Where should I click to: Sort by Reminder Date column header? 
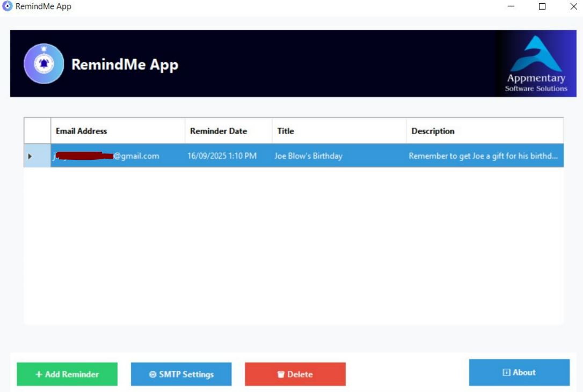pyautogui.click(x=229, y=131)
